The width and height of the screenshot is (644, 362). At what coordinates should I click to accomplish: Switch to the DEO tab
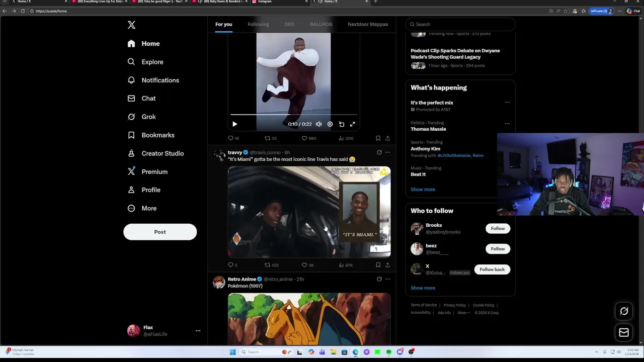[x=289, y=24]
